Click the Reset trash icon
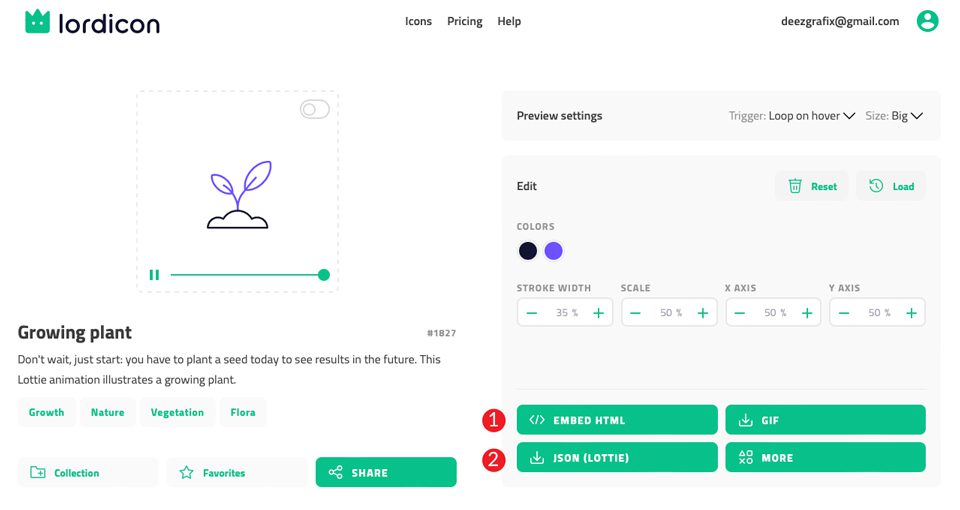The image size is (960, 510). click(x=795, y=186)
